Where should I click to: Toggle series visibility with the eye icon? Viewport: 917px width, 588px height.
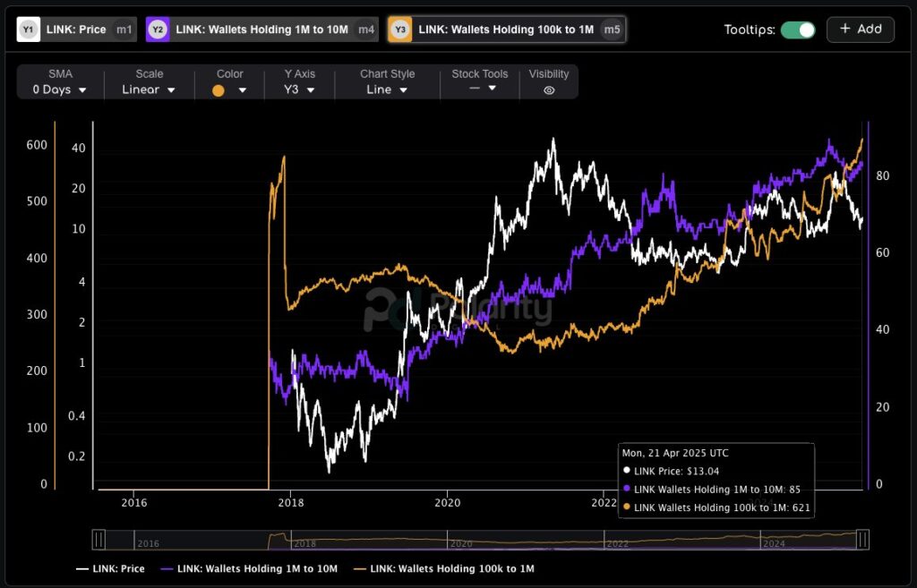[x=549, y=90]
